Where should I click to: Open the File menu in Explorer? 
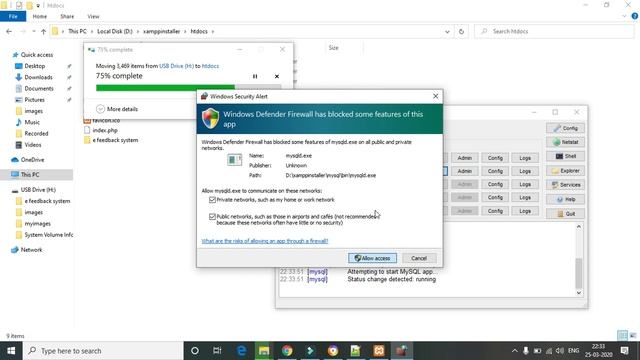pos(13,16)
